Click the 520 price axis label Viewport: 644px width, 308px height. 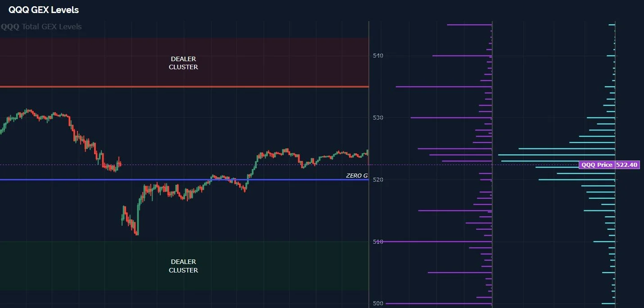[x=377, y=180]
